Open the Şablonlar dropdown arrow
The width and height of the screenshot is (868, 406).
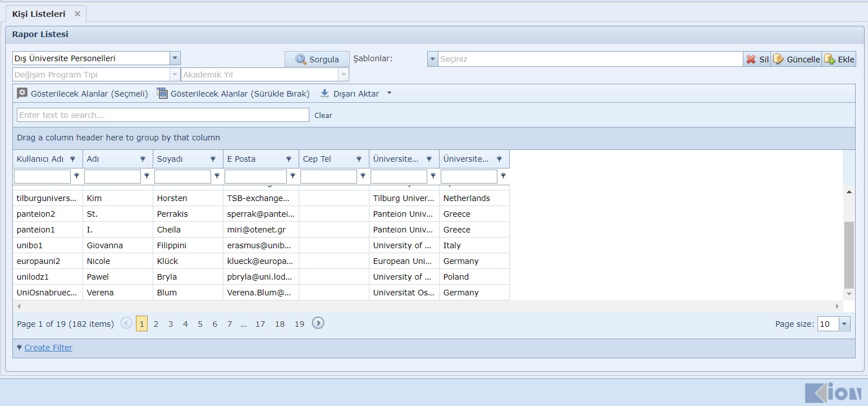point(432,59)
